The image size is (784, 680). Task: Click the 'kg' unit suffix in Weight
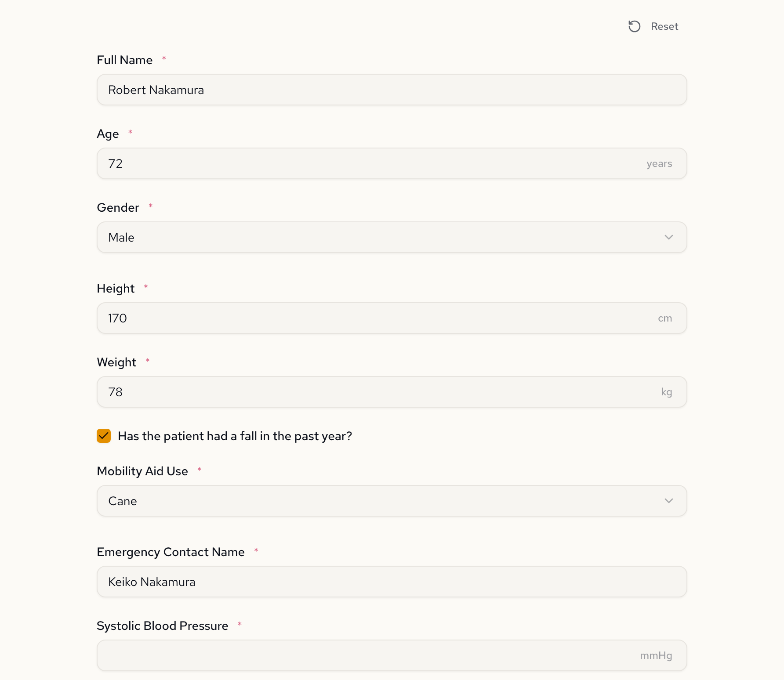point(666,392)
